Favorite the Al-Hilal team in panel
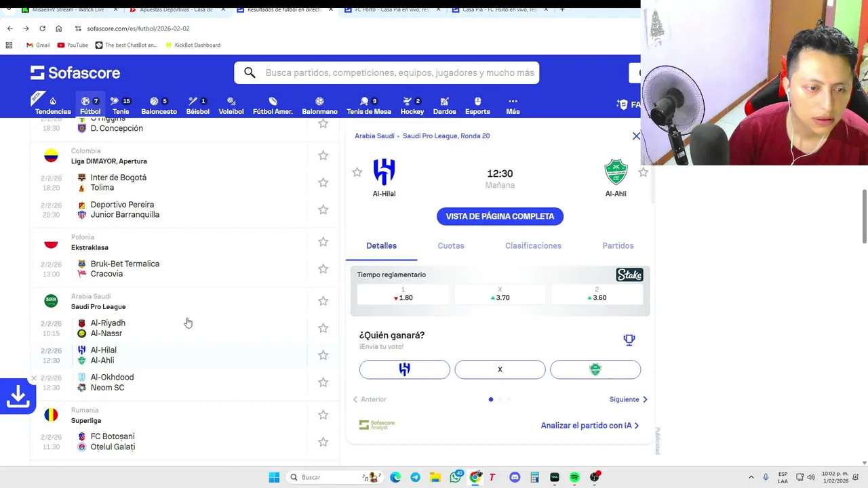Screen dimensions: 868x488 click(357, 172)
